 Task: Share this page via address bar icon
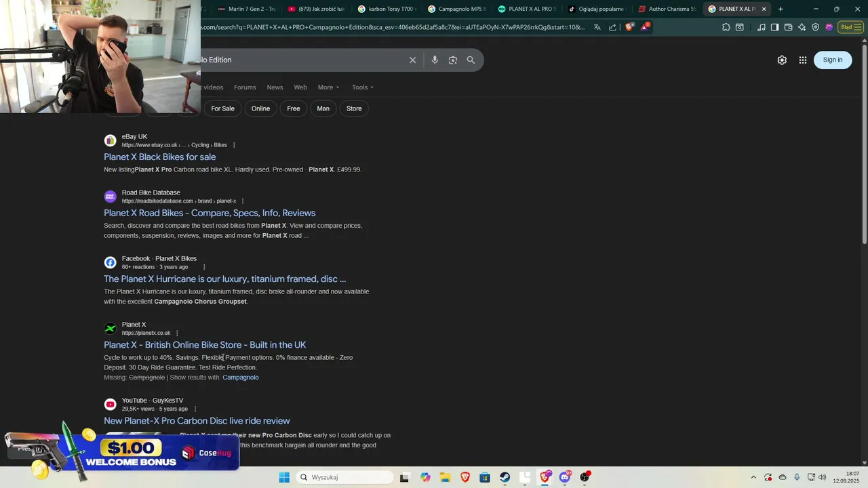point(612,27)
